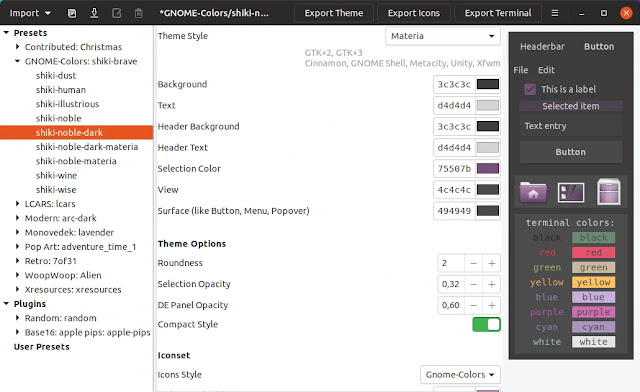
Task: Expand Modern: arc-dark preset group
Action: [17, 218]
